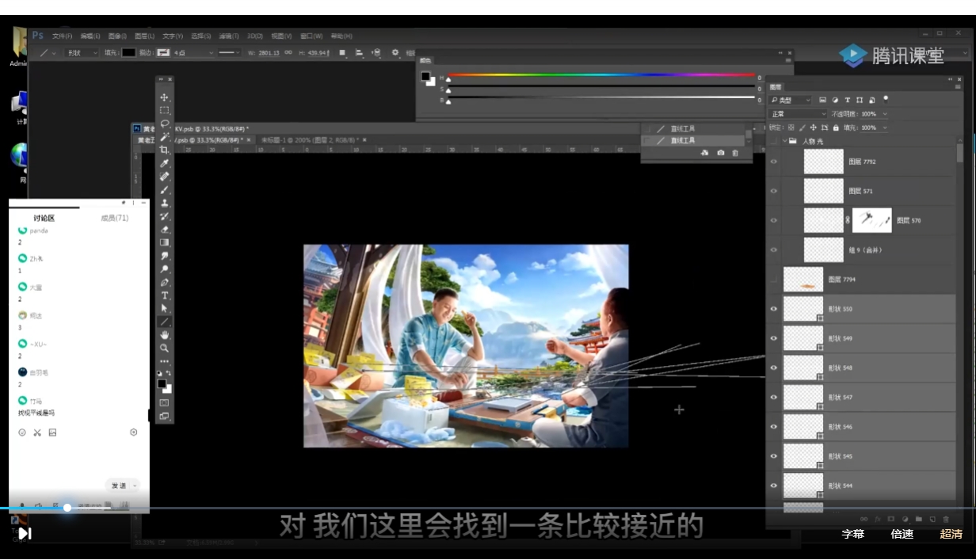Open the 形状 tool mode dropdown

81,52
